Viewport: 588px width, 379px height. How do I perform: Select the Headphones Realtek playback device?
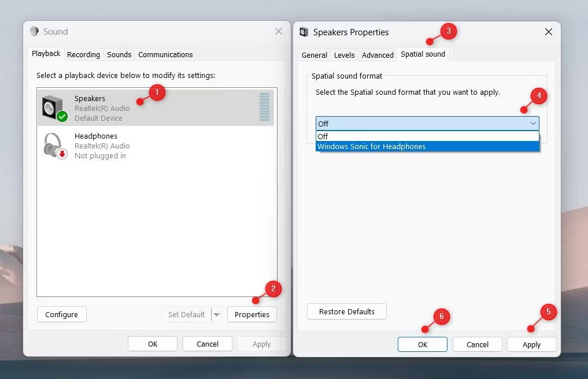click(102, 146)
